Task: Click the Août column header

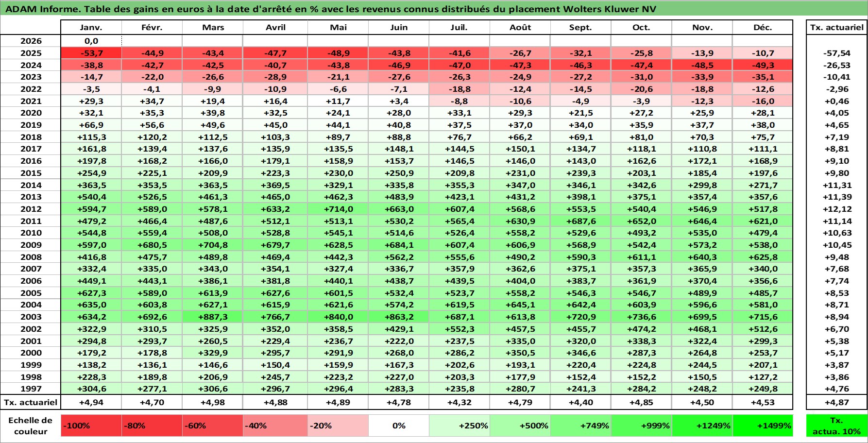Action: [520, 28]
